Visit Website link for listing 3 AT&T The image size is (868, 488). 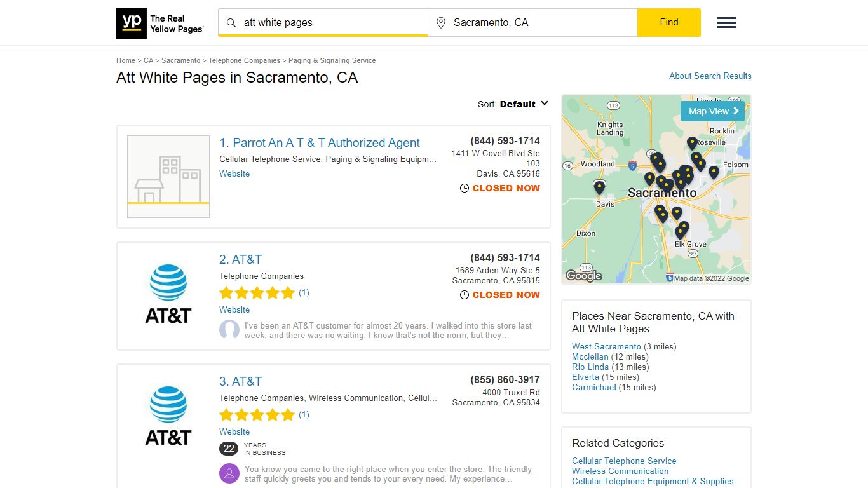pos(234,431)
